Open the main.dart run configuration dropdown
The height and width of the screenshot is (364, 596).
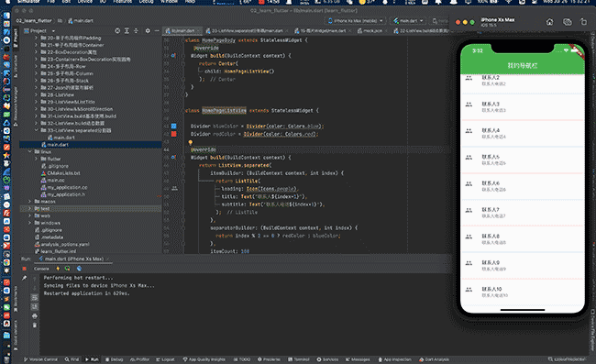408,20
